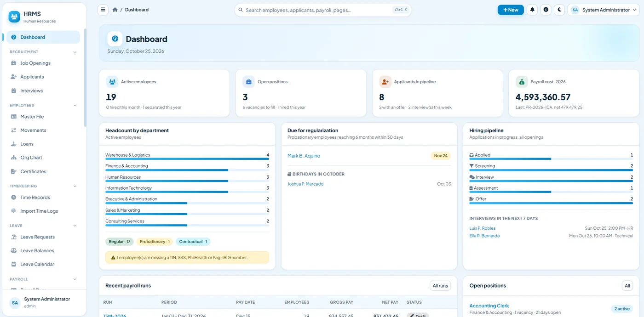The image size is (644, 317).
Task: Click the Loans hand icon
Action: [14, 144]
